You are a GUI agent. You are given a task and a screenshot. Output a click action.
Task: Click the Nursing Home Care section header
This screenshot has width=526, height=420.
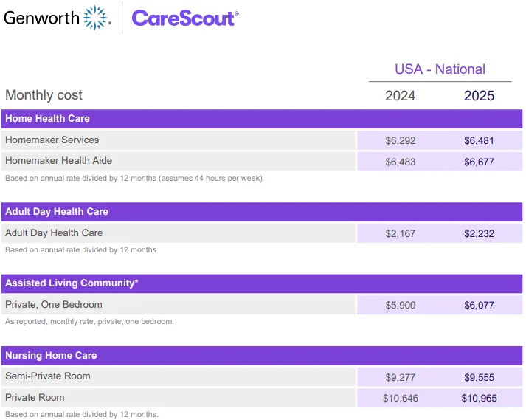262,356
